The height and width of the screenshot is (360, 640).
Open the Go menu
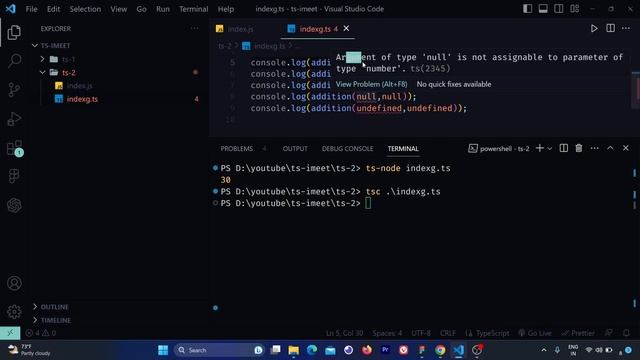tap(141, 9)
